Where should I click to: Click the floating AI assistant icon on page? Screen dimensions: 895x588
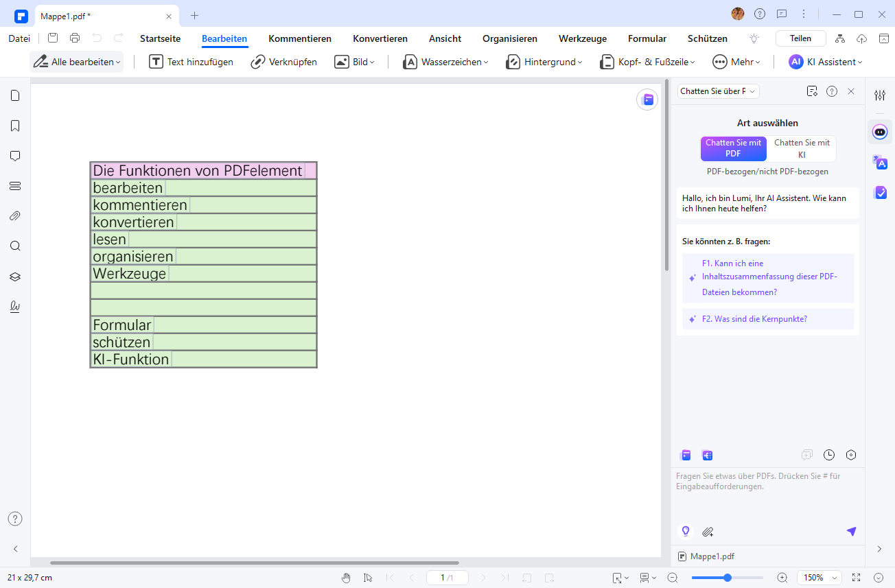[x=647, y=99]
